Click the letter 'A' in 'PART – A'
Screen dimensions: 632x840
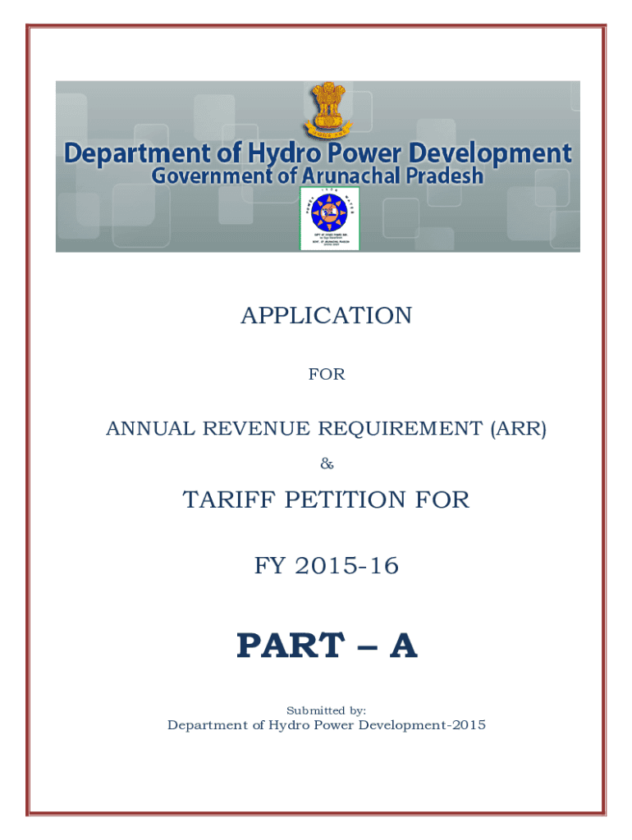pyautogui.click(x=403, y=646)
